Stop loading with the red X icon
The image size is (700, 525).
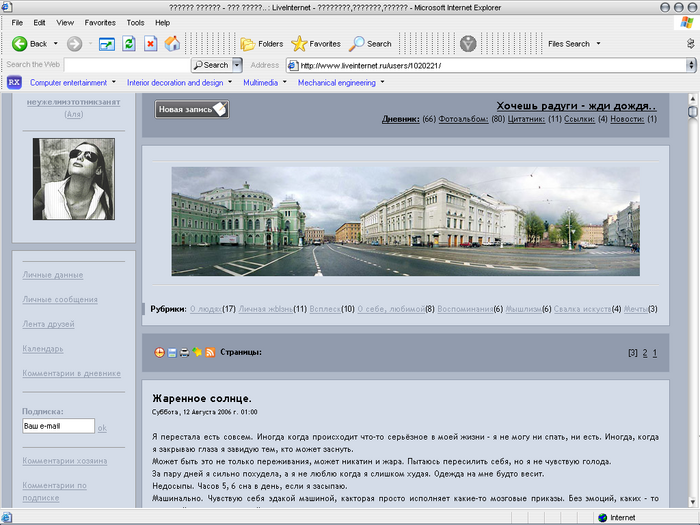[150, 44]
